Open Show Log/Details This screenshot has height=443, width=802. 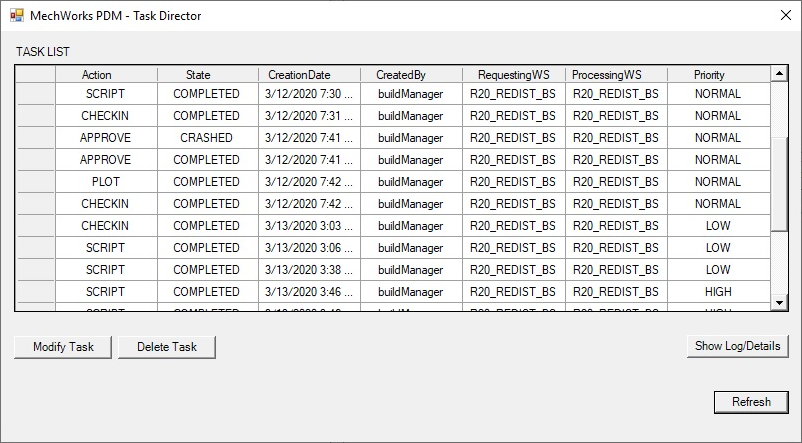pos(738,346)
